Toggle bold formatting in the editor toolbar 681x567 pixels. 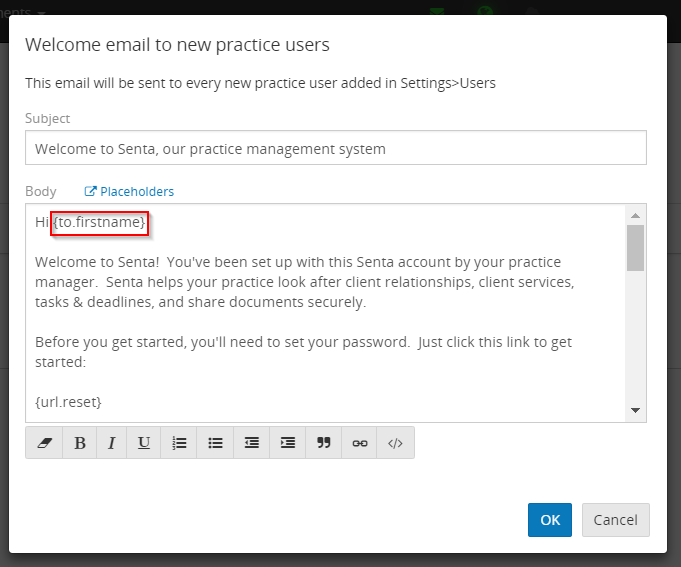[80, 443]
